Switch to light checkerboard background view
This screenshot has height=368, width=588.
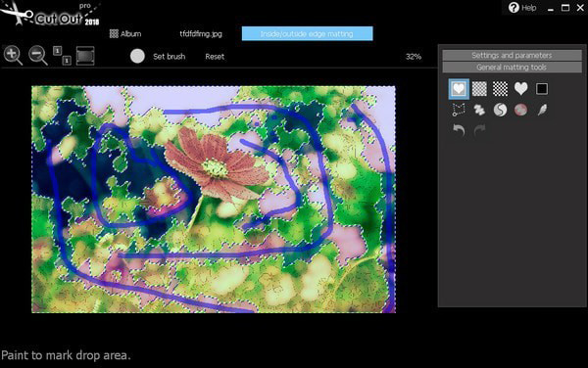point(479,89)
